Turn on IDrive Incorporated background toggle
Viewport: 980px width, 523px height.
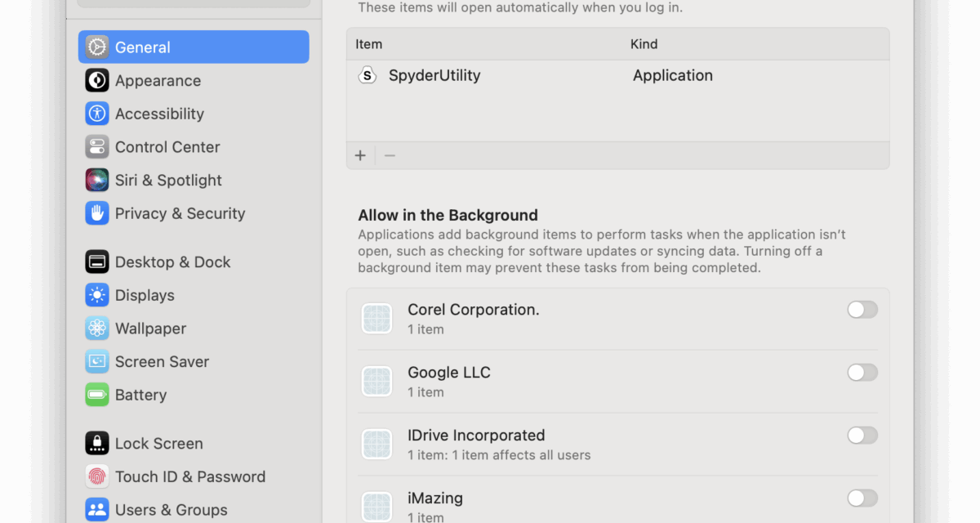[862, 436]
